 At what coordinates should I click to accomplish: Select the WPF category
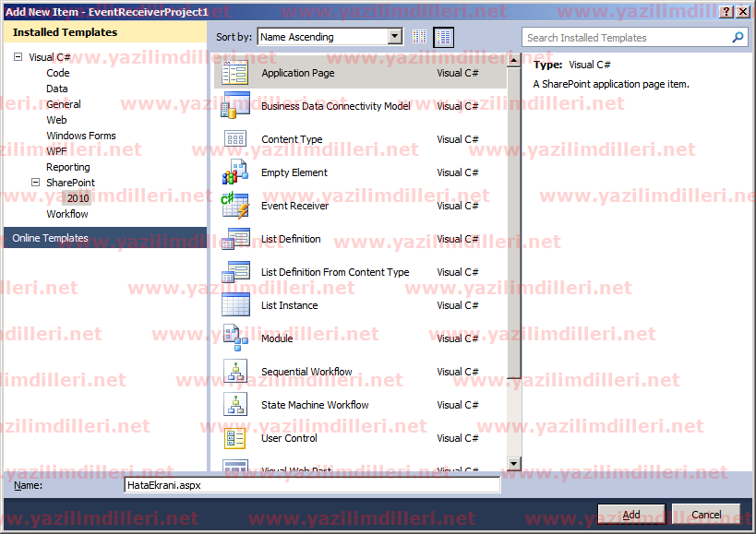click(56, 151)
